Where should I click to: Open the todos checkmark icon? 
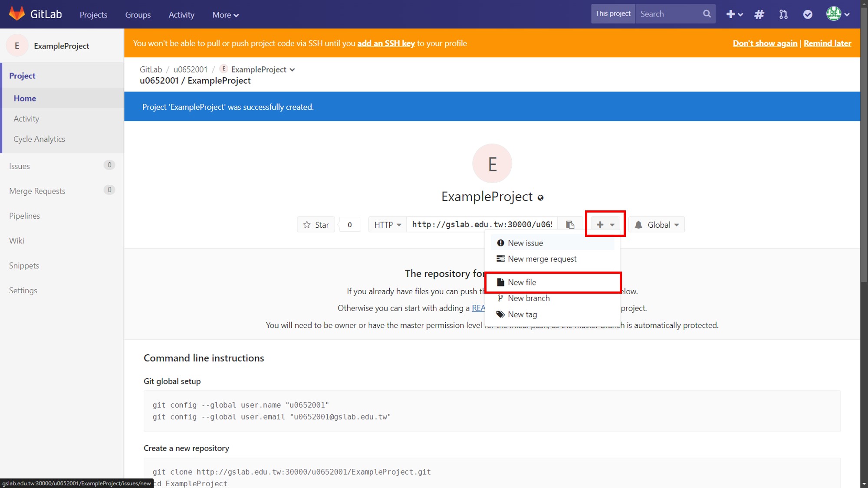808,14
